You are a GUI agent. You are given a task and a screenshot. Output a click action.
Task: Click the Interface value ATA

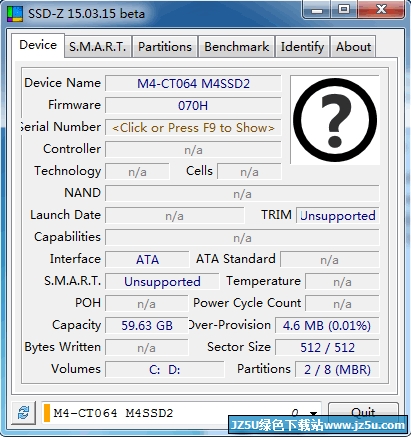pyautogui.click(x=147, y=259)
